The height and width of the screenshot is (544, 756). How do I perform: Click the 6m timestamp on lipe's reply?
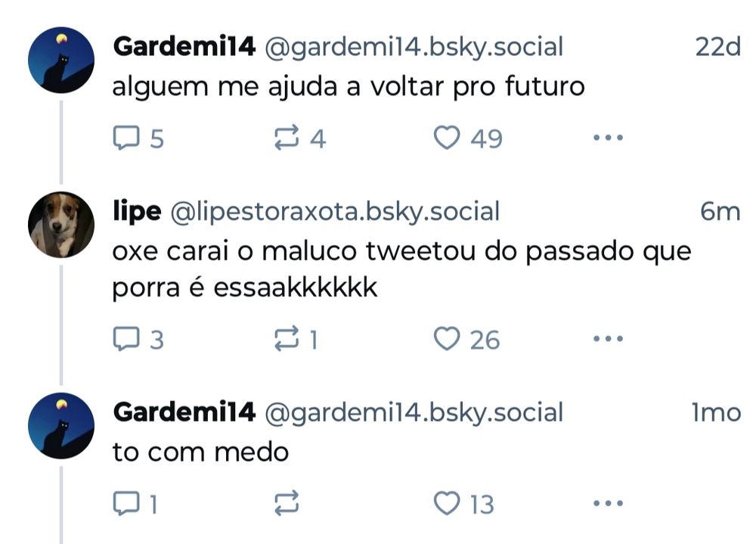pos(720,212)
